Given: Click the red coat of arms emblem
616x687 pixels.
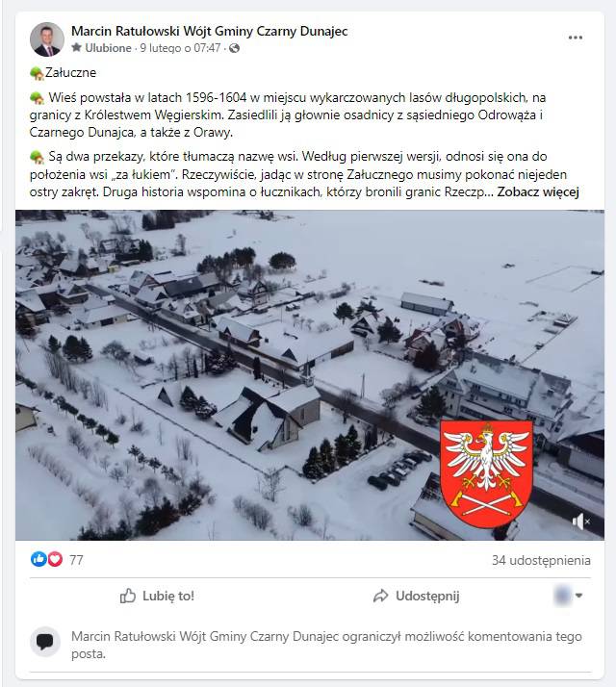Looking at the screenshot, I should pos(486,474).
